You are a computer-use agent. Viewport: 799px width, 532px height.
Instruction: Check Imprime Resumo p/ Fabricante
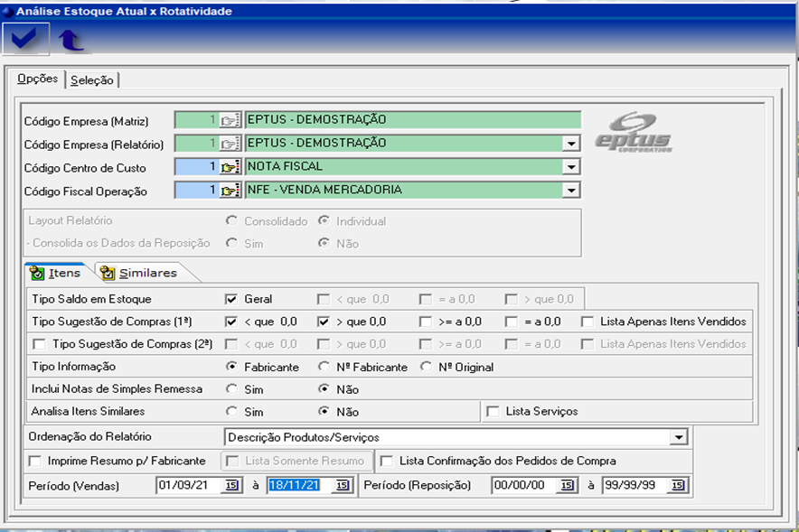click(x=35, y=462)
